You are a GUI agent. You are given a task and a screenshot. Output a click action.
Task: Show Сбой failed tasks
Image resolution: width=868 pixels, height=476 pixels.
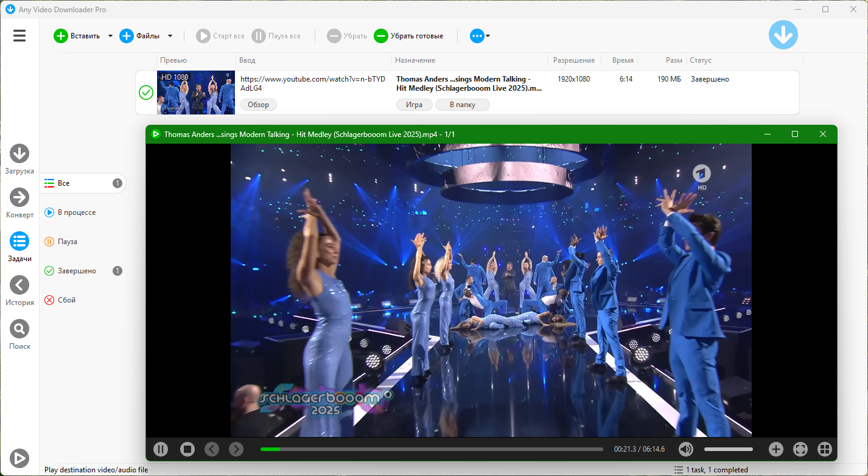[83, 300]
